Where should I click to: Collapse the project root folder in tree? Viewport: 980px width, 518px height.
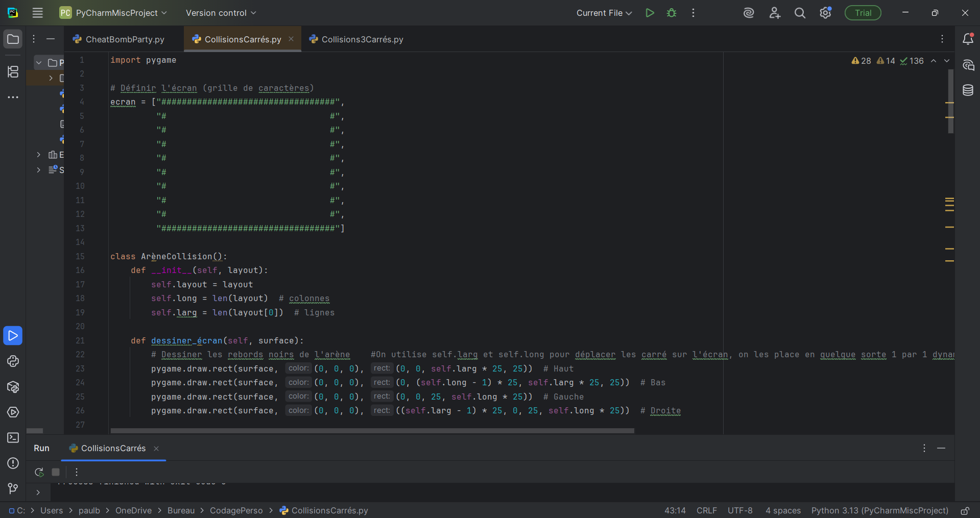click(39, 63)
